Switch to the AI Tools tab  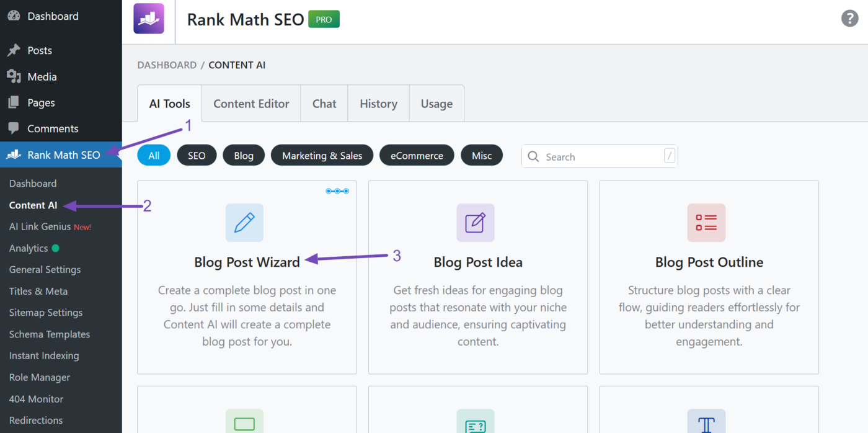170,104
